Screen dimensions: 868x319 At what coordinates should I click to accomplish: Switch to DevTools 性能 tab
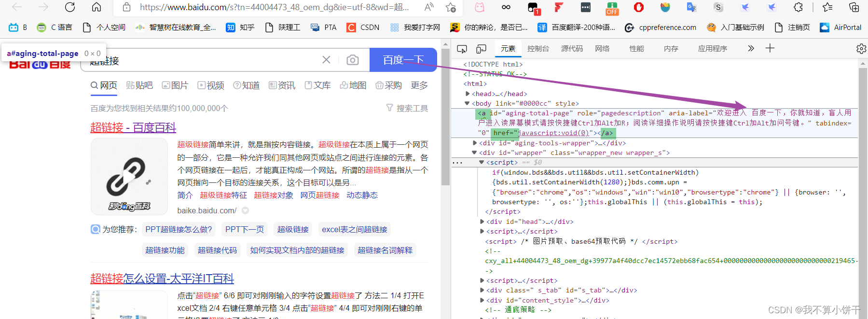point(636,49)
